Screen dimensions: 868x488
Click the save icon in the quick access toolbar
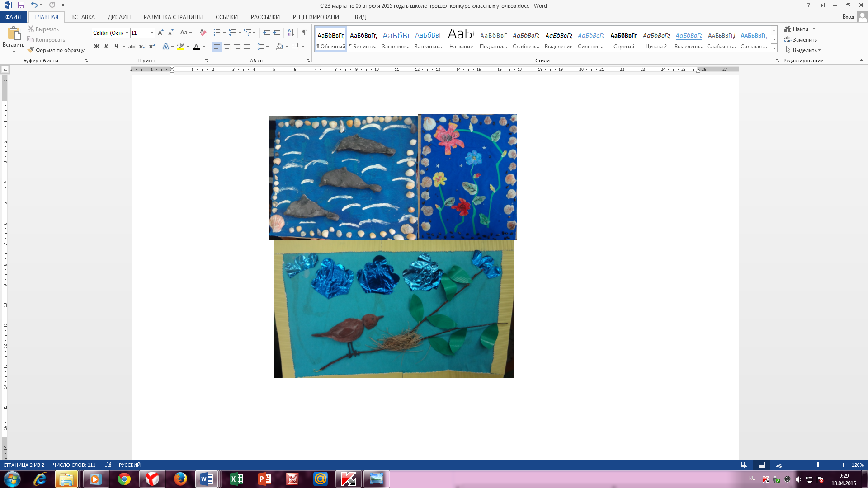tap(21, 5)
